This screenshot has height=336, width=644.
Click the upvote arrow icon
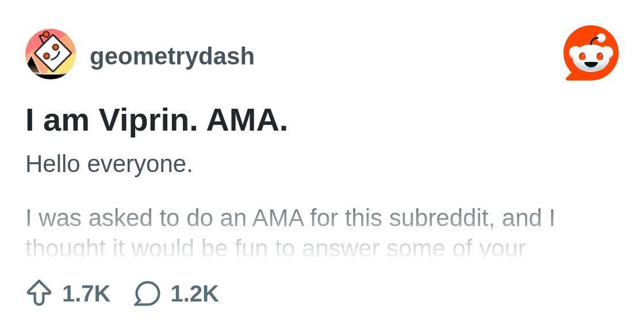pos(39,293)
